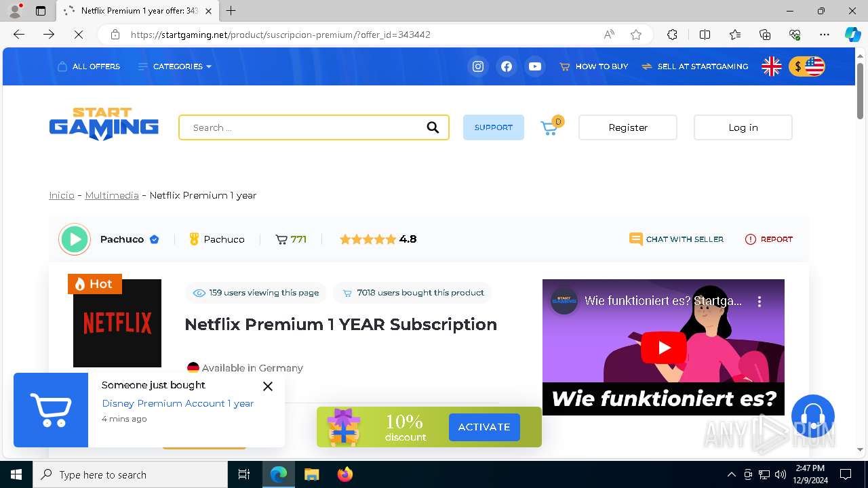Click the Pachuco seller name

122,239
